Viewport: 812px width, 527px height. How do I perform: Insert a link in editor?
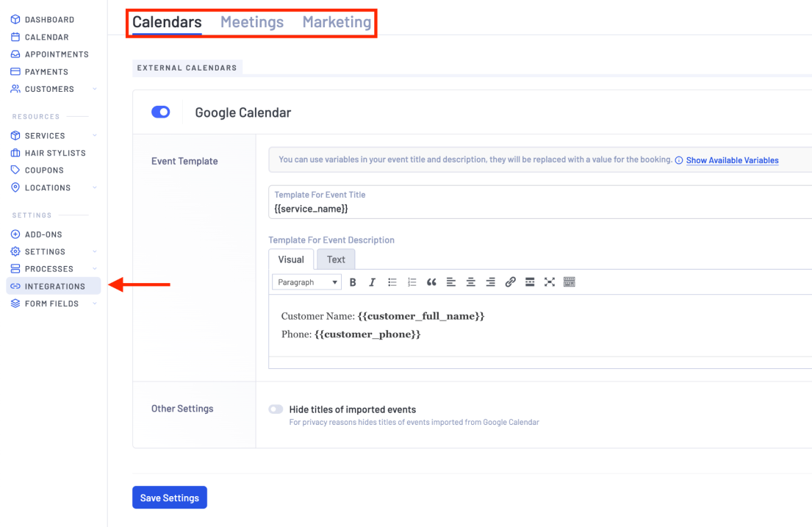click(510, 282)
